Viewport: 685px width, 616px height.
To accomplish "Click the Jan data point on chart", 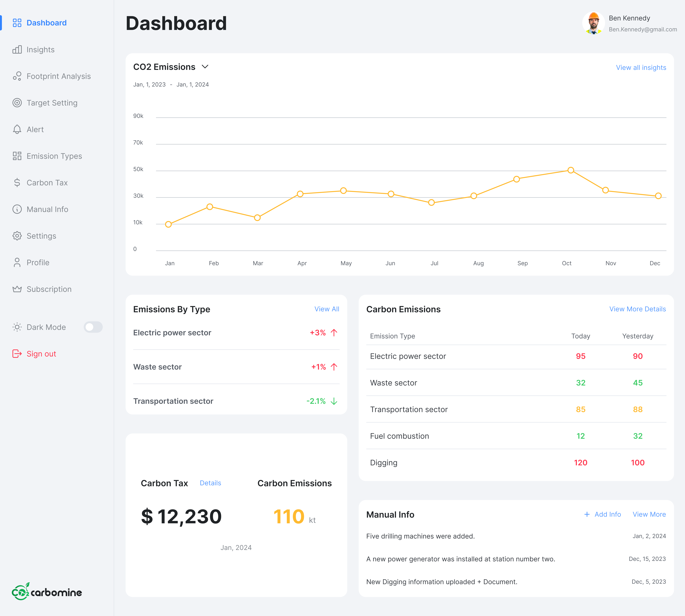I will point(168,224).
